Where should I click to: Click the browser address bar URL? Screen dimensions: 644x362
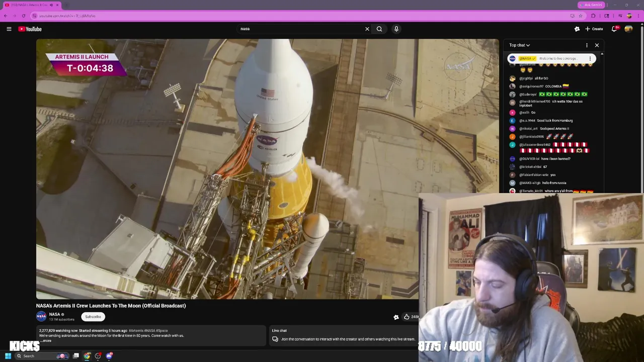[x=67, y=16]
